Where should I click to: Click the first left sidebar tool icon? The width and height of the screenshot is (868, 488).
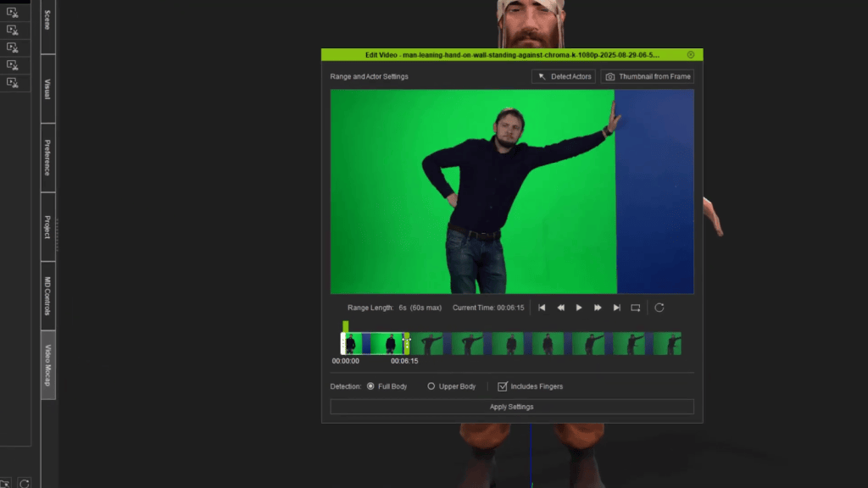click(12, 12)
